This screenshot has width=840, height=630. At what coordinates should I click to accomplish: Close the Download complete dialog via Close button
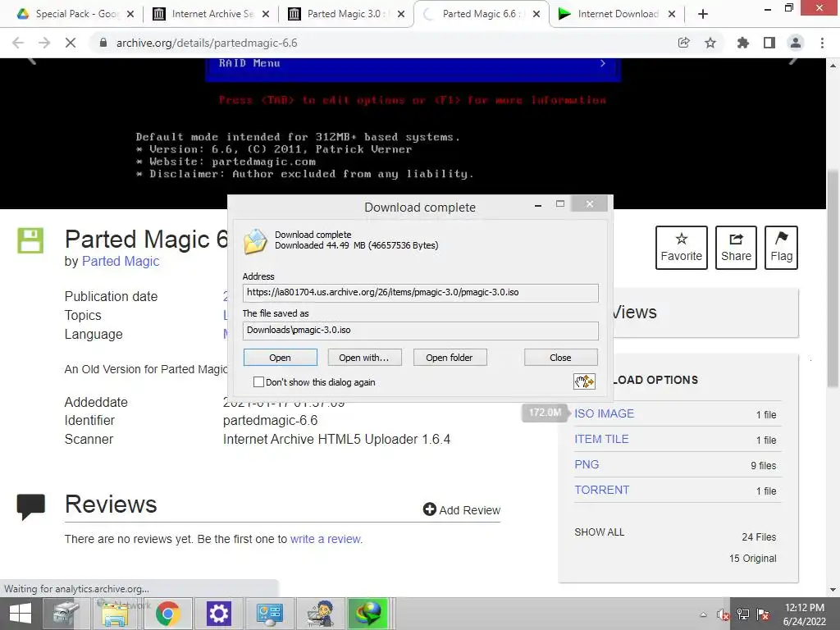560,358
